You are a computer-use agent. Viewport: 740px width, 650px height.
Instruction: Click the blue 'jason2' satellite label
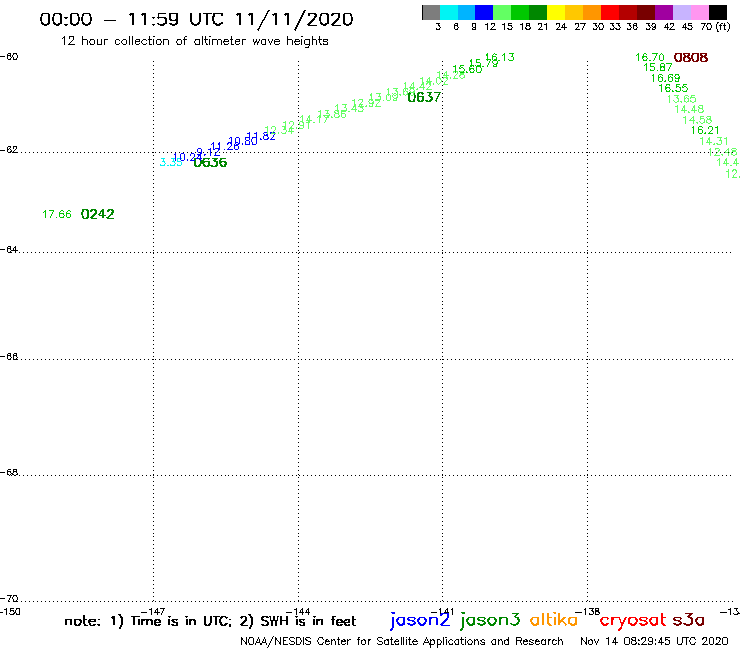[420, 620]
